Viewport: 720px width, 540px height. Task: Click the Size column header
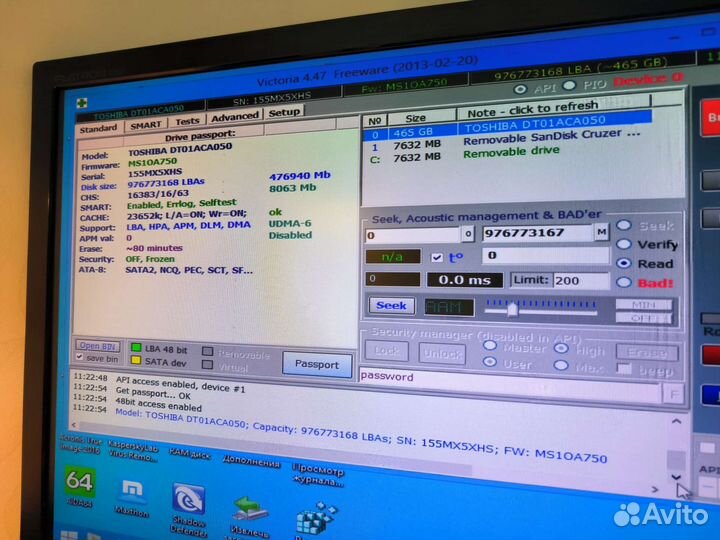(x=423, y=118)
